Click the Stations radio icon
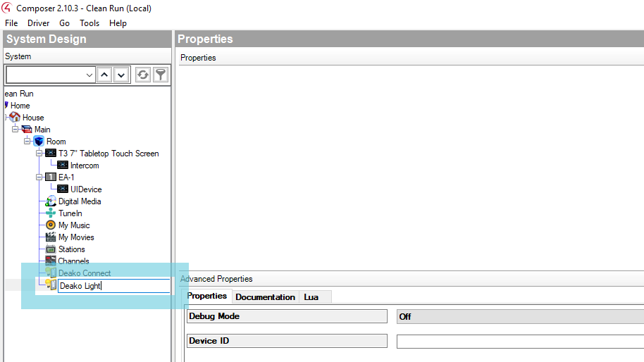Image resolution: width=644 pixels, height=362 pixels. tap(51, 249)
